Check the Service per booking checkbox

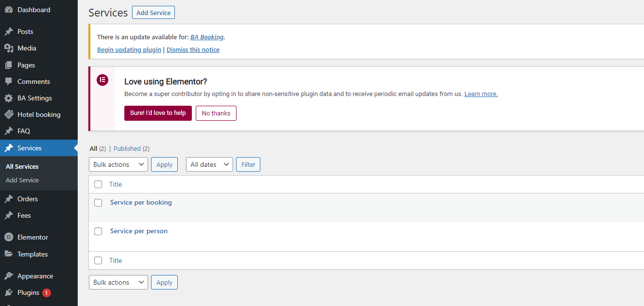[98, 203]
